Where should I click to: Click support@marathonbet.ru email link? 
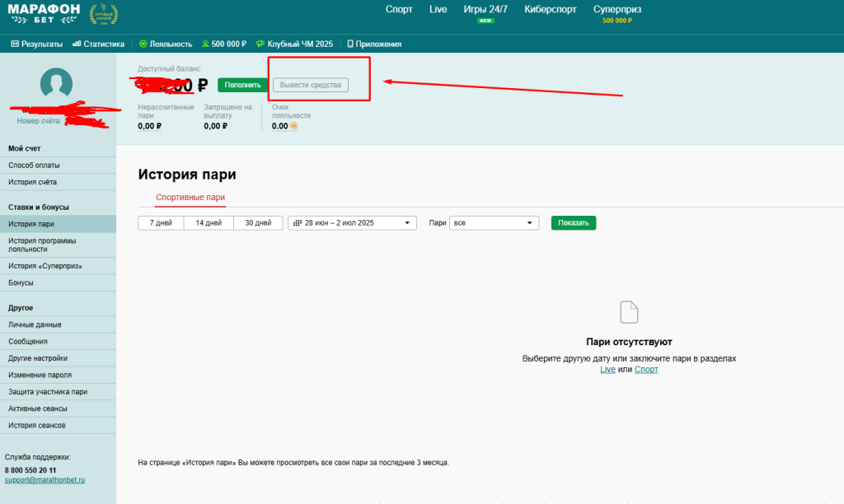click(45, 480)
